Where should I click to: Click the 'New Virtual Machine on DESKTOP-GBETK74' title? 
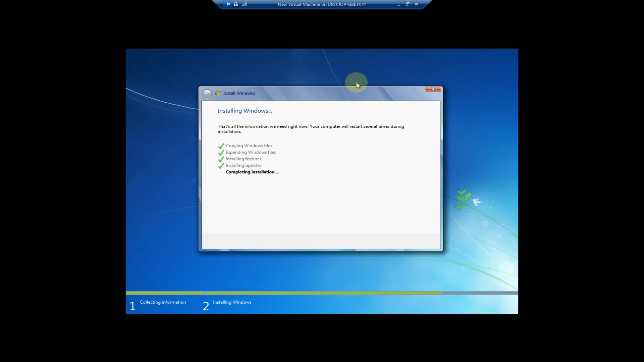(322, 4)
